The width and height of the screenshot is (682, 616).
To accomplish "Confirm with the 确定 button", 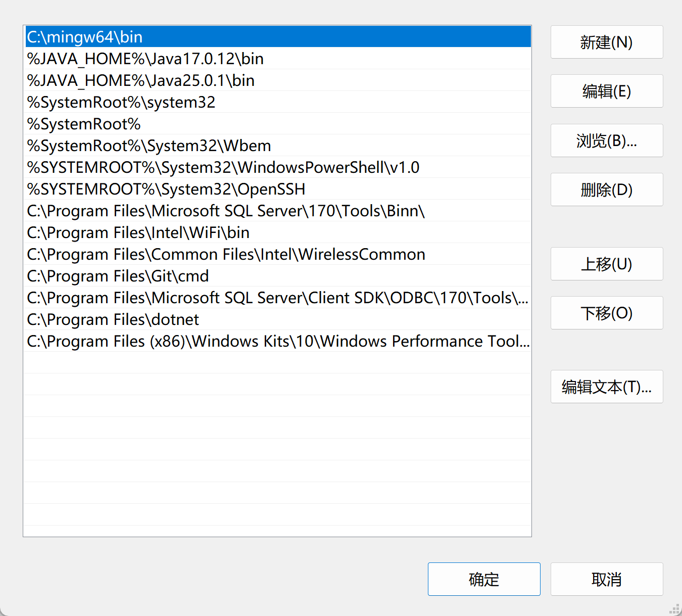I will (x=484, y=579).
